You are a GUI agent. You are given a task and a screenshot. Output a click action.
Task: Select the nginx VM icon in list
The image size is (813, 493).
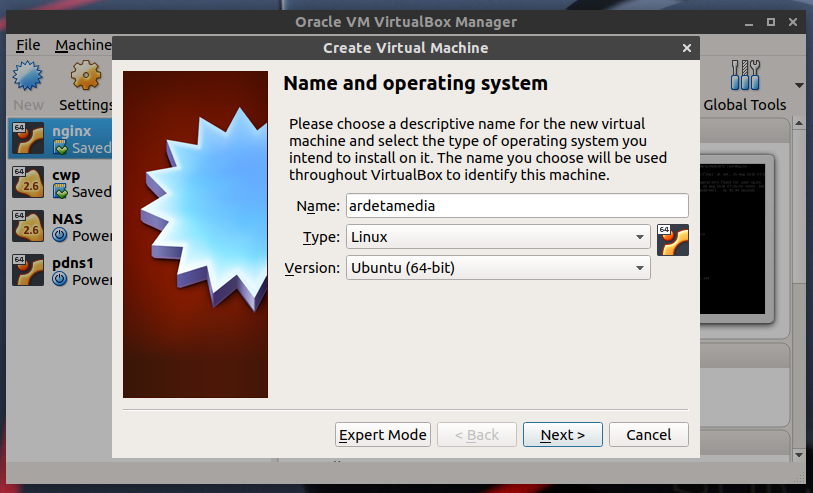(26, 138)
